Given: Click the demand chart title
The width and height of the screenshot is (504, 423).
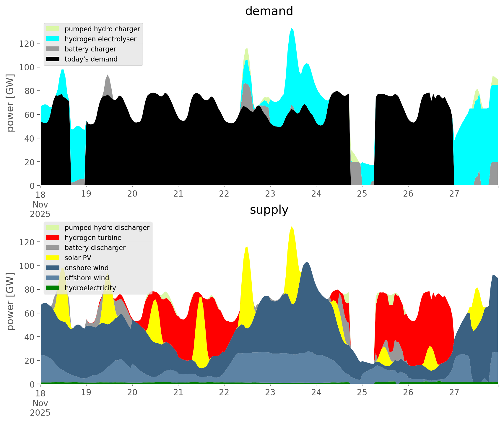Looking at the screenshot, I should (269, 11).
